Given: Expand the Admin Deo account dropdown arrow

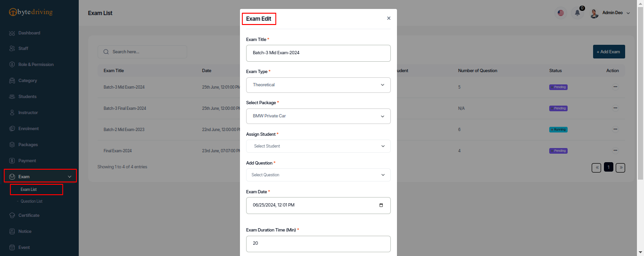Looking at the screenshot, I should (628, 13).
